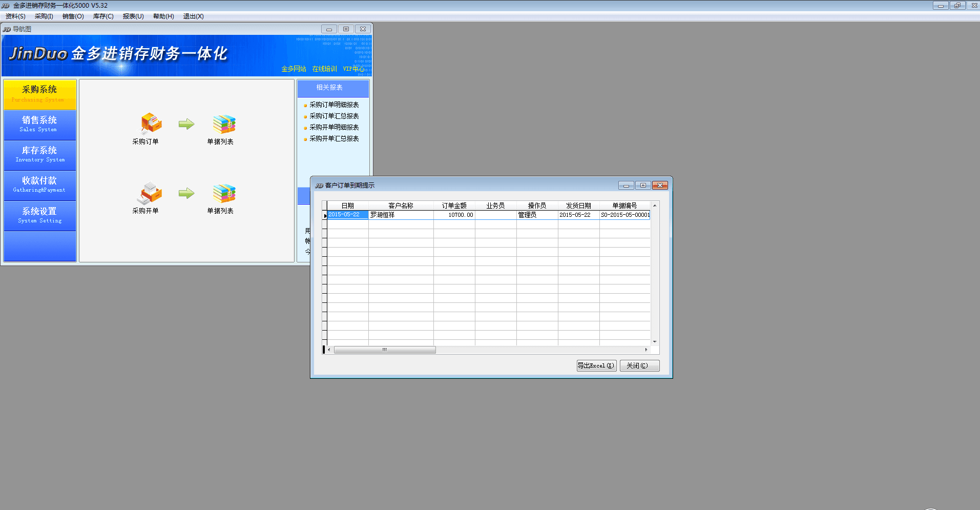The width and height of the screenshot is (980, 510).
Task: Click the green arrow next to 采购订单
Action: pyautogui.click(x=186, y=124)
